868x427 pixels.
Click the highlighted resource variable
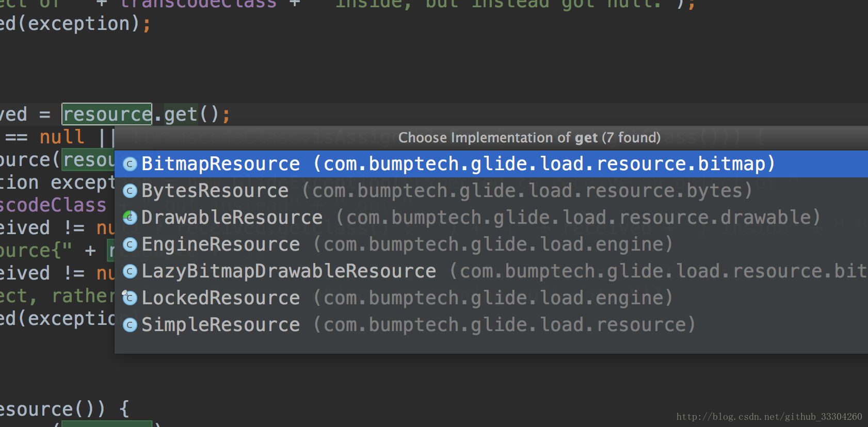point(107,114)
